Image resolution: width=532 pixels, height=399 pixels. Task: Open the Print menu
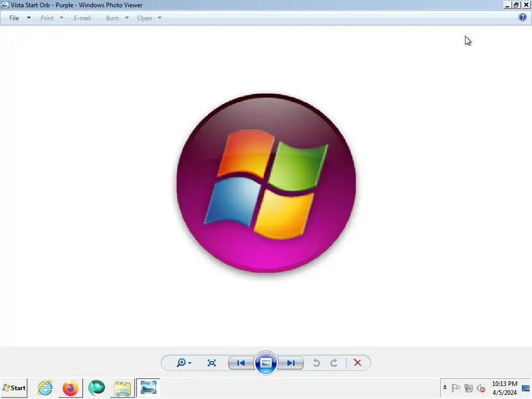[47, 18]
